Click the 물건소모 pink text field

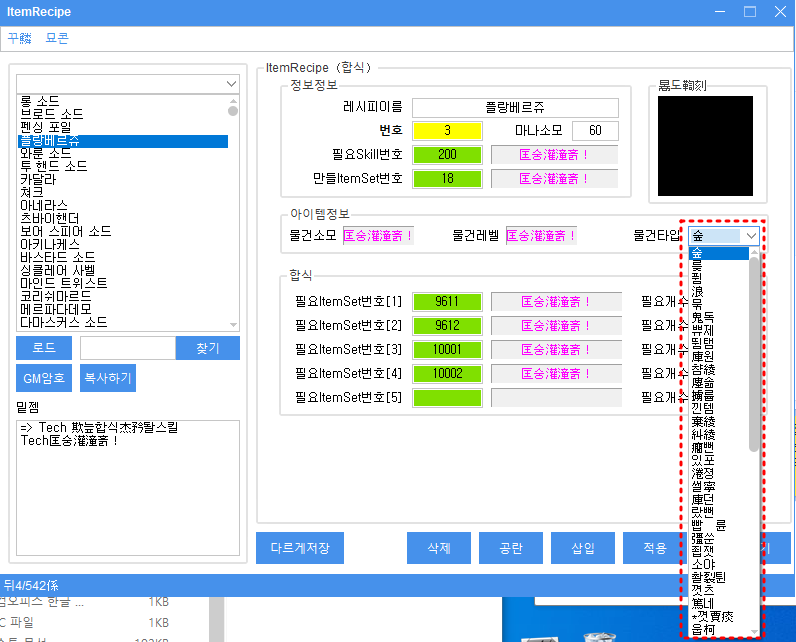pos(378,235)
